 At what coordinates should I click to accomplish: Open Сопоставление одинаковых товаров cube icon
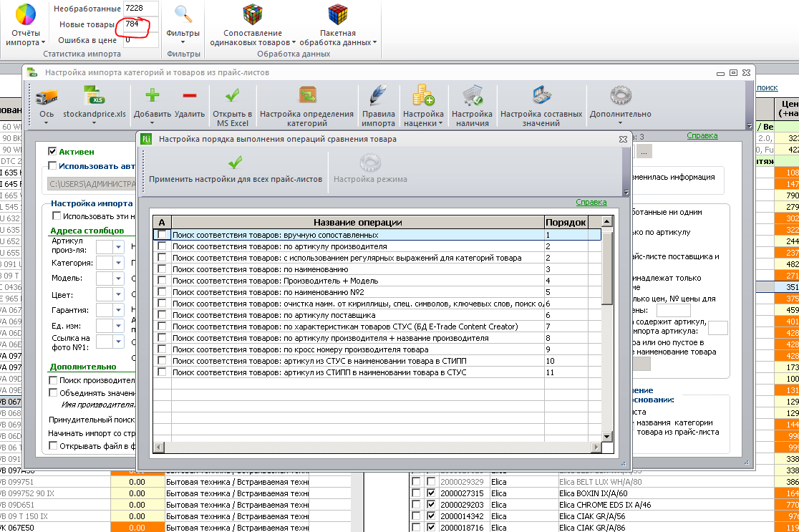(x=253, y=15)
